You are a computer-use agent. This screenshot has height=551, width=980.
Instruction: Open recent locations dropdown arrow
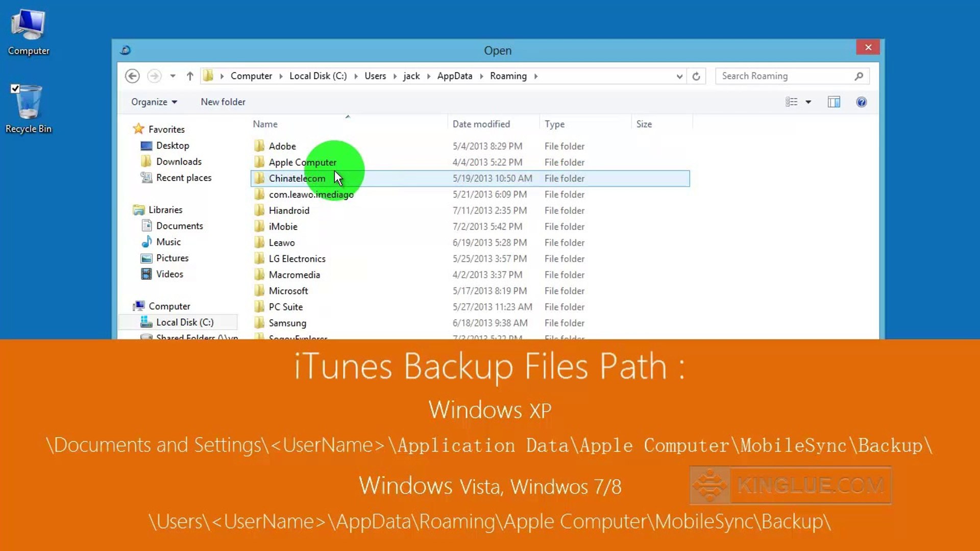(173, 76)
